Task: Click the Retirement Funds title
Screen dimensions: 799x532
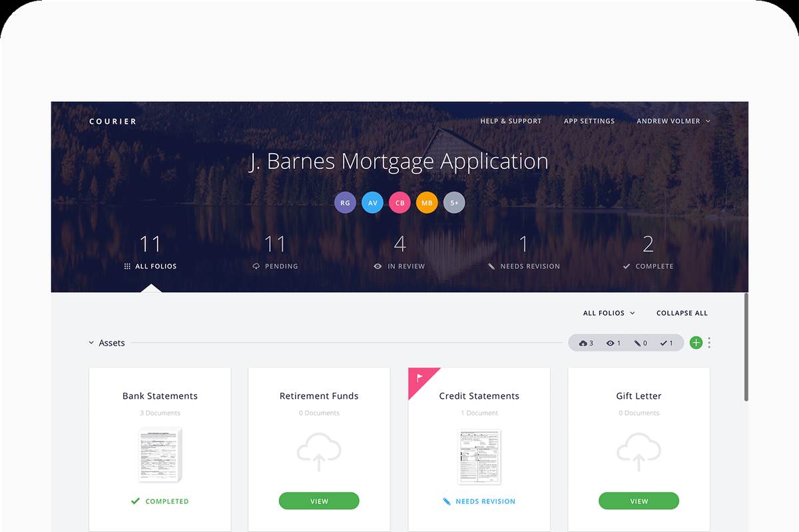Action: coord(319,396)
